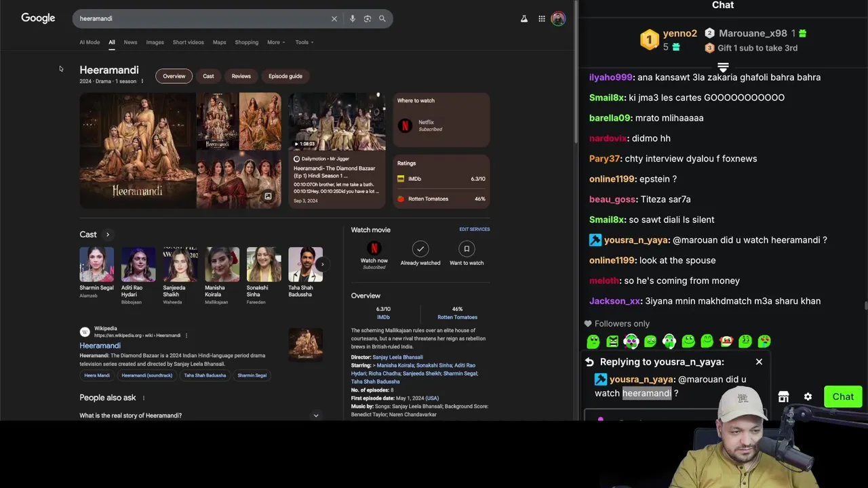Pick the angry green emote
Viewport: 868px width, 488px height.
(x=612, y=342)
